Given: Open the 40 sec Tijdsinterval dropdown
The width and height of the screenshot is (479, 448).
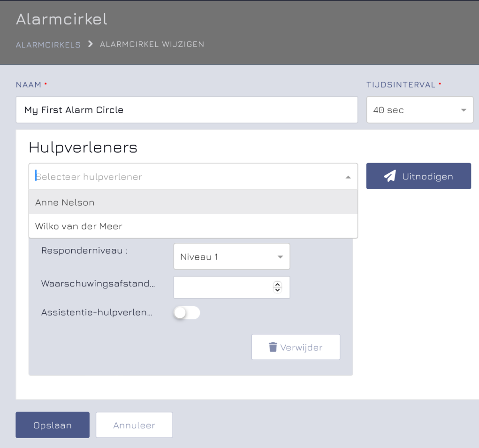Looking at the screenshot, I should (x=420, y=110).
